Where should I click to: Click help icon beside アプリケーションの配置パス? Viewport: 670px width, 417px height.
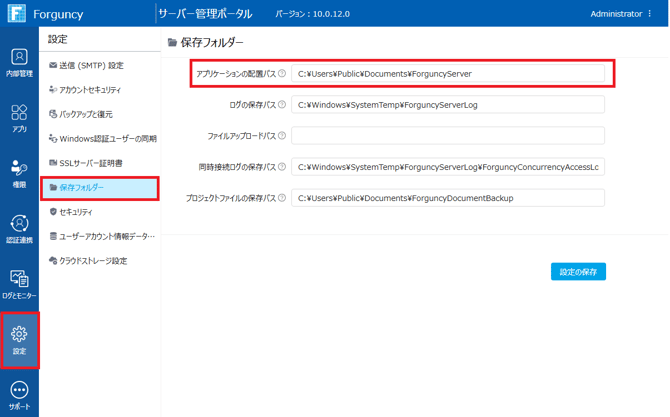point(282,74)
